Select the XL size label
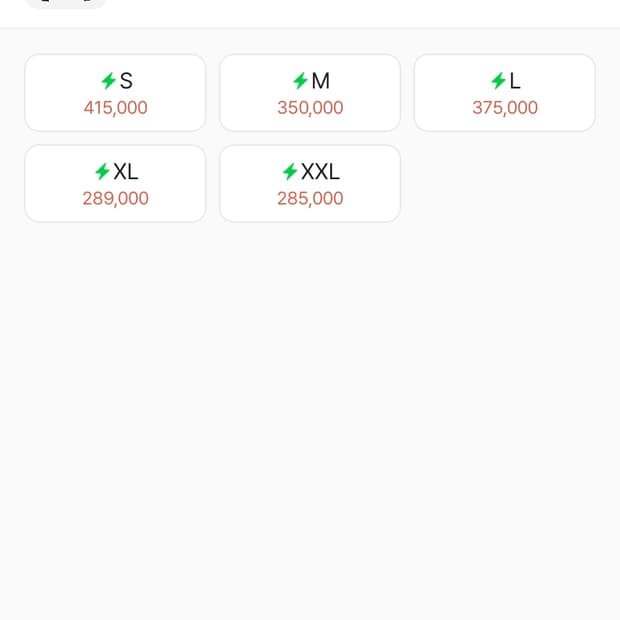 126,172
